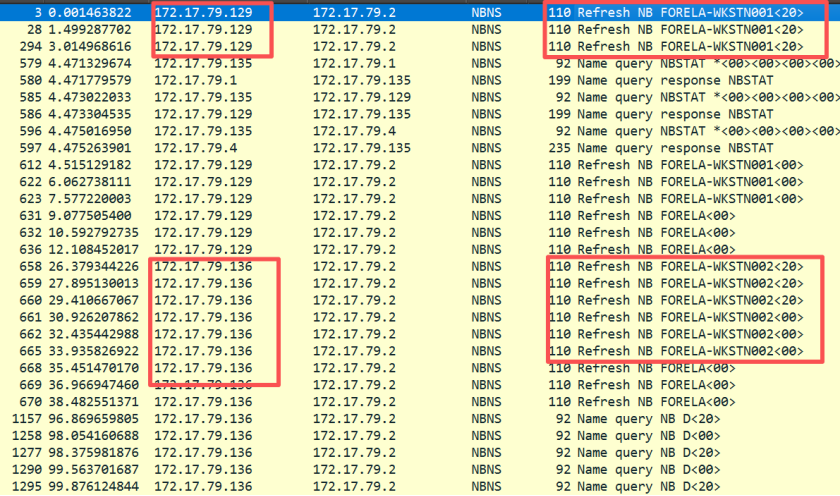Select packet 631 Refresh NB FORELA<00>
The height and width of the screenshot is (496, 840).
point(420,216)
